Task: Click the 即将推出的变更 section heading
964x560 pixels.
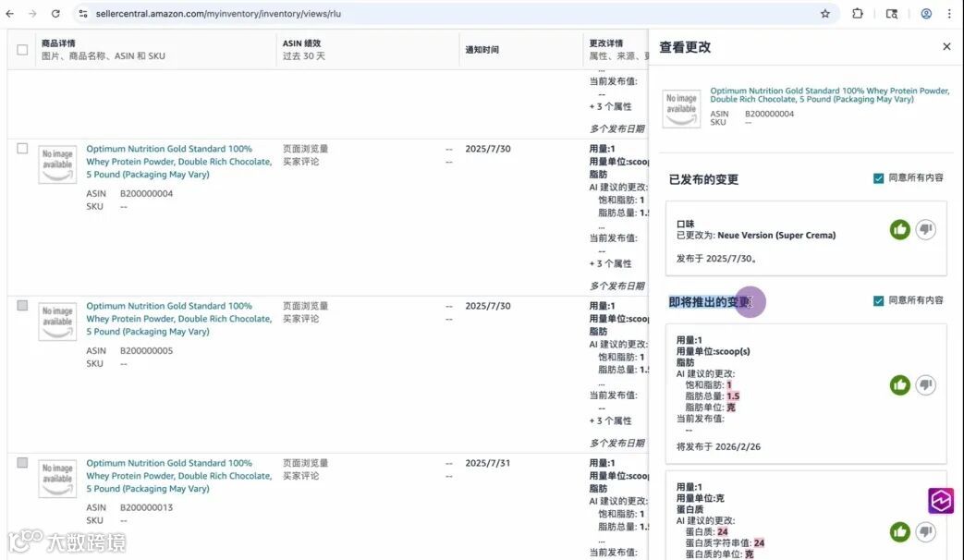Action: pyautogui.click(x=710, y=302)
